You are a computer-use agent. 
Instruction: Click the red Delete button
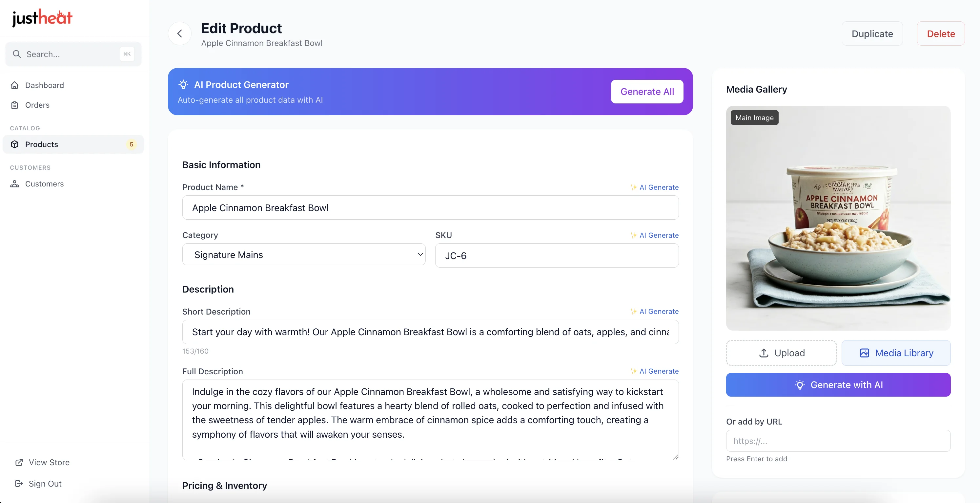pyautogui.click(x=941, y=33)
